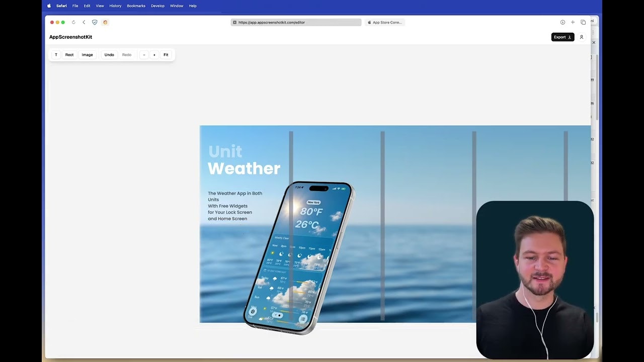This screenshot has height=362, width=644.
Task: Select the Image insertion tool
Action: click(87, 54)
